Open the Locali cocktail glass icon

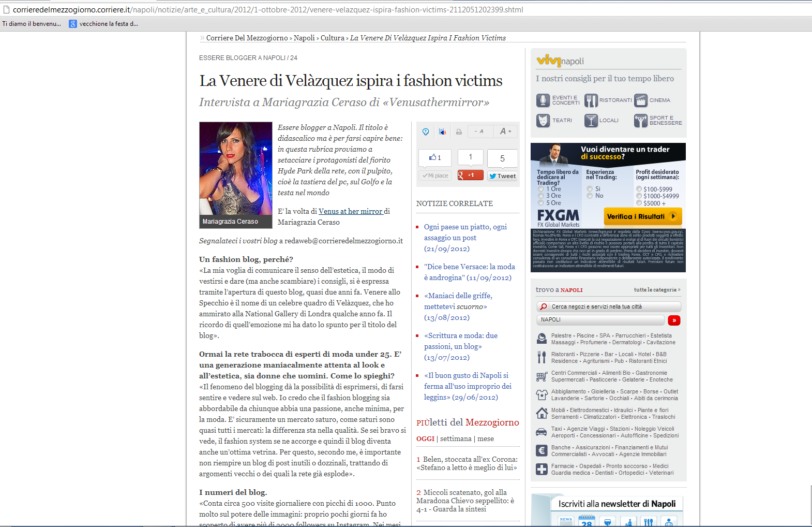point(591,121)
